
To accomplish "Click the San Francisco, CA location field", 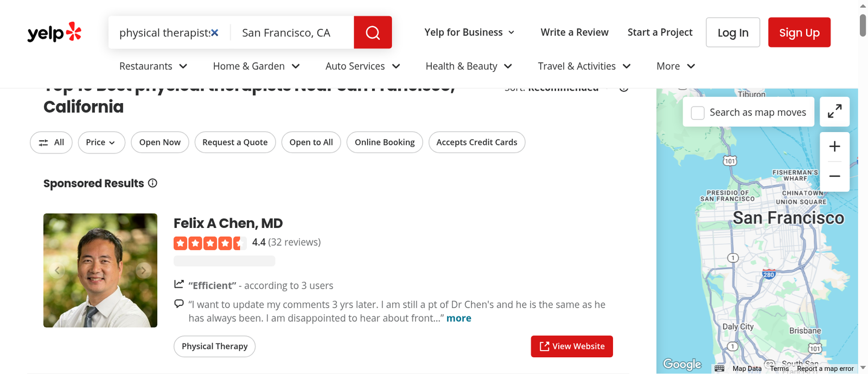I will (x=293, y=33).
